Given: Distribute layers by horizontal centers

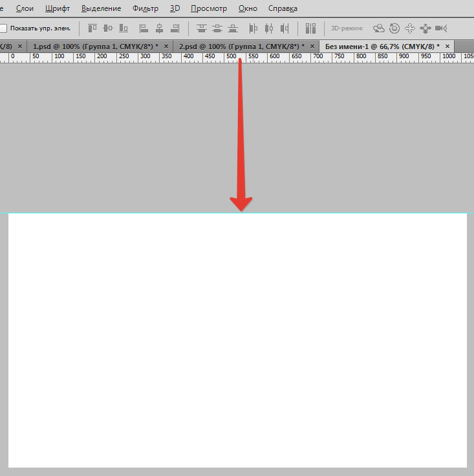Looking at the screenshot, I should coord(269,28).
